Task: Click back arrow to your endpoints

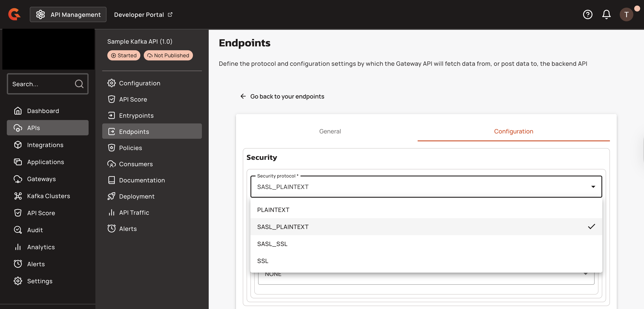Action: [x=243, y=96]
